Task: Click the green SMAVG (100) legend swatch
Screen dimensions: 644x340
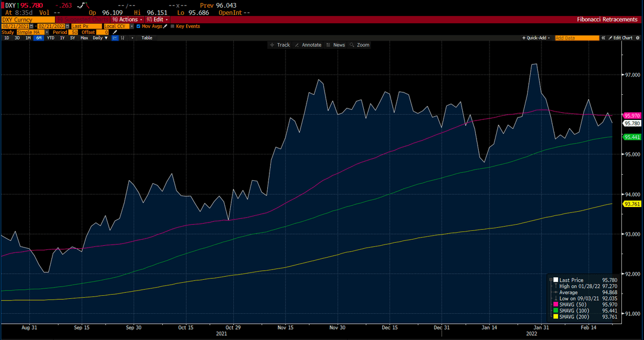Action: (556, 310)
